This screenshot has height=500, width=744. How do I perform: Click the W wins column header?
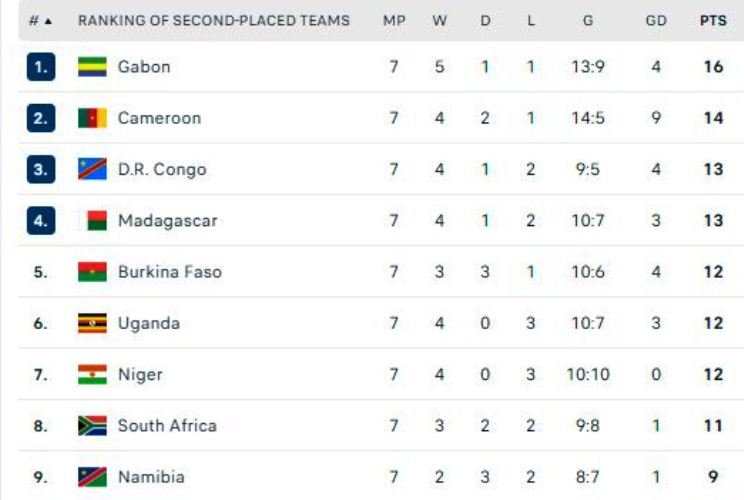coord(439,21)
